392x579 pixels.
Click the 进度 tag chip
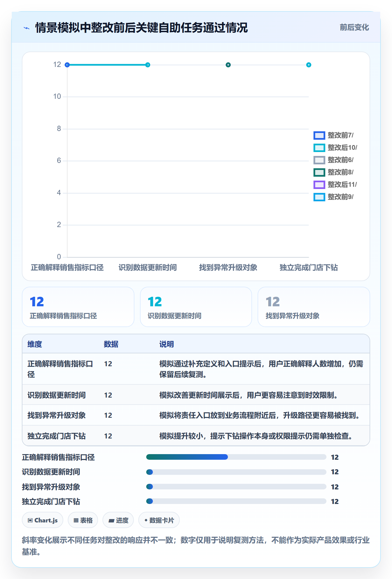118,520
